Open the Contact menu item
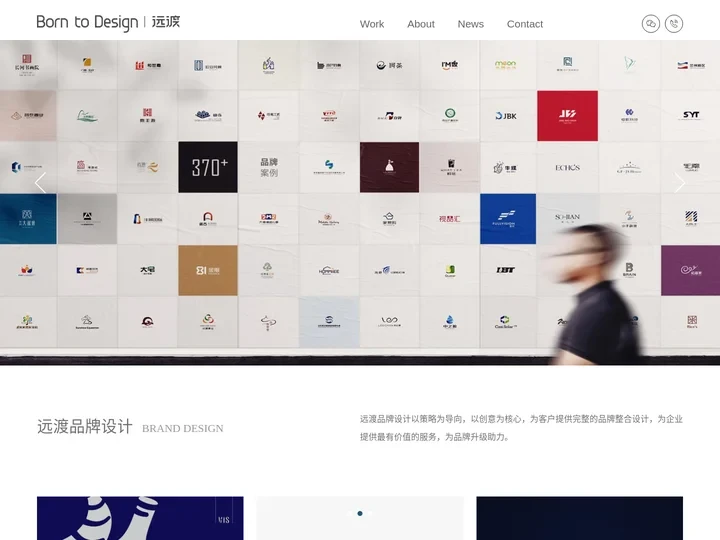This screenshot has width=720, height=540. [524, 24]
